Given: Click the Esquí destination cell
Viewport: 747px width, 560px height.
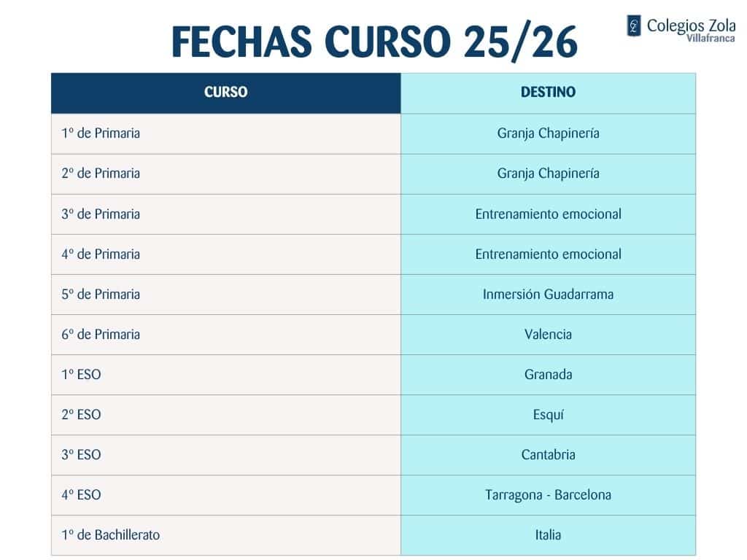Looking at the screenshot, I should coord(548,415).
